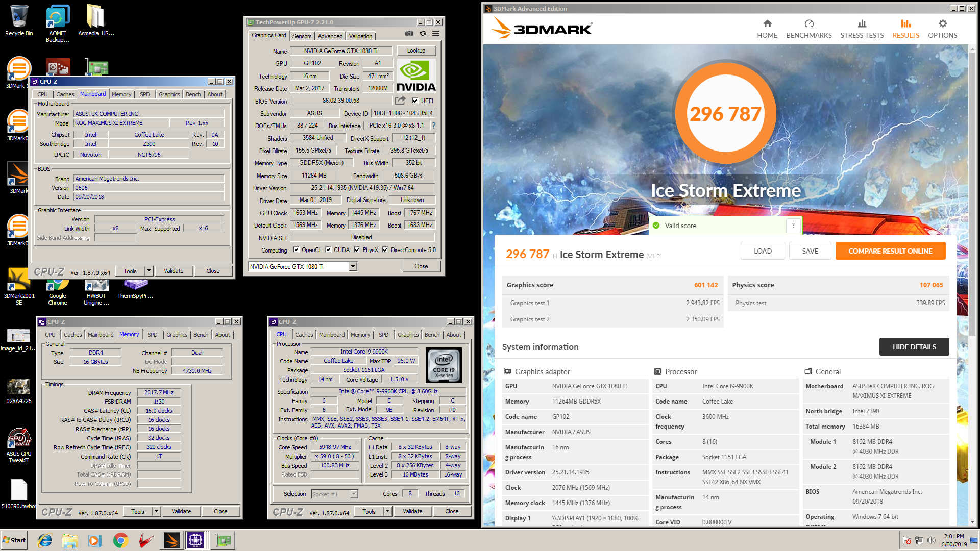Select Caches tab in CPU-Z processor window

click(304, 335)
